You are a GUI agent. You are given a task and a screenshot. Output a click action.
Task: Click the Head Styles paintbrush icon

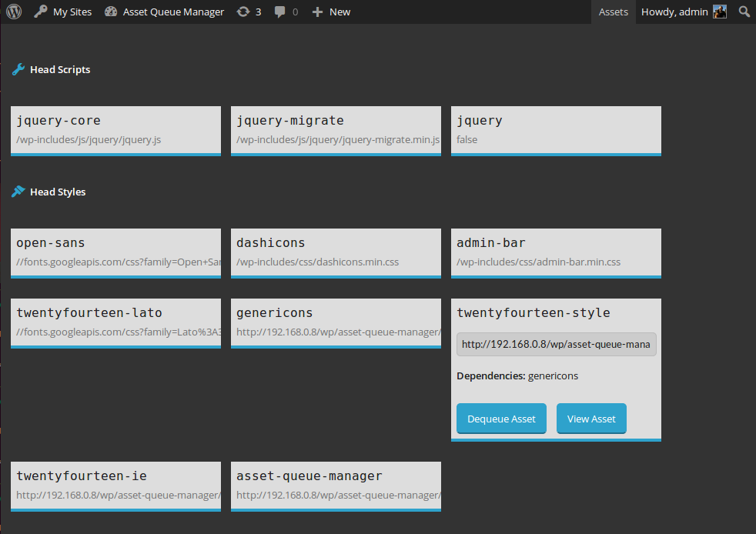click(18, 192)
